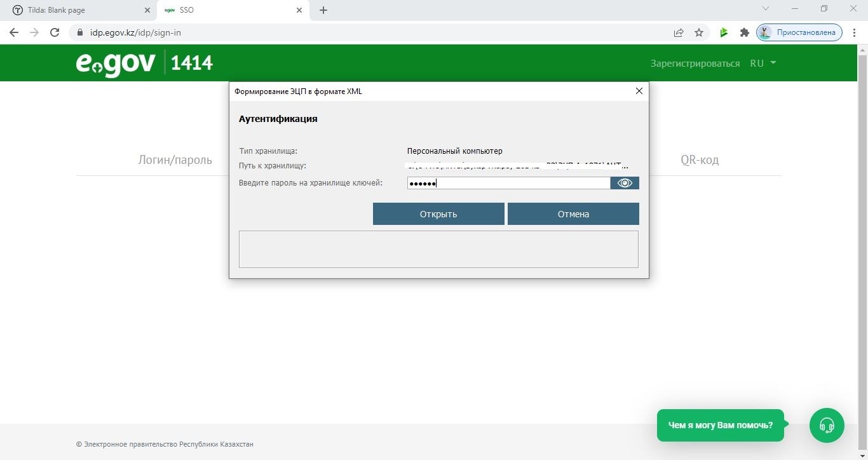Click the Путь к хранилищу path value
The image size is (868, 460).
519,166
